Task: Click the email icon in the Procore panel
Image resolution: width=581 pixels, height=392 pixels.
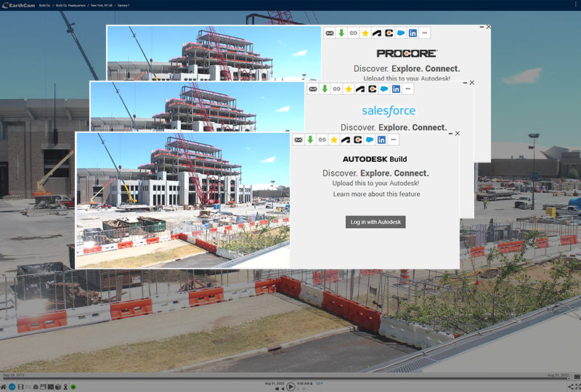Action: 330,33
